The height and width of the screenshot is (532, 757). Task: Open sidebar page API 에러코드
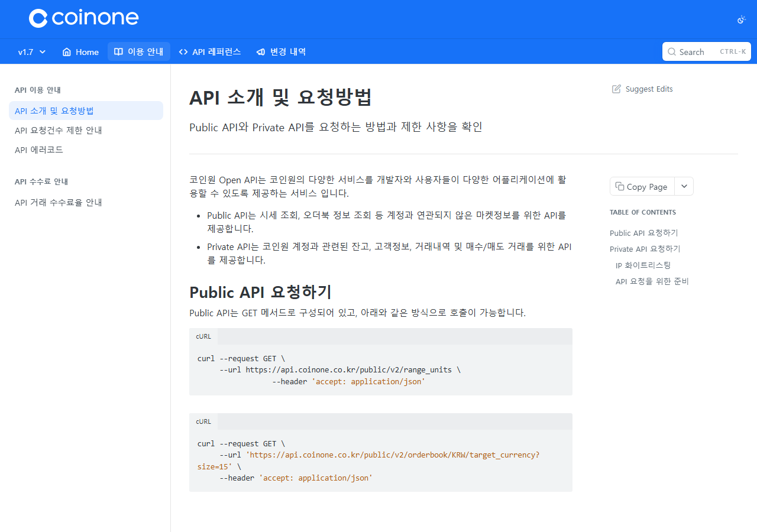(86, 150)
